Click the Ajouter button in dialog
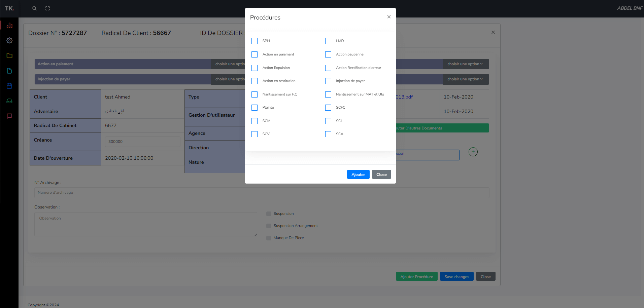The image size is (644, 308). click(358, 175)
